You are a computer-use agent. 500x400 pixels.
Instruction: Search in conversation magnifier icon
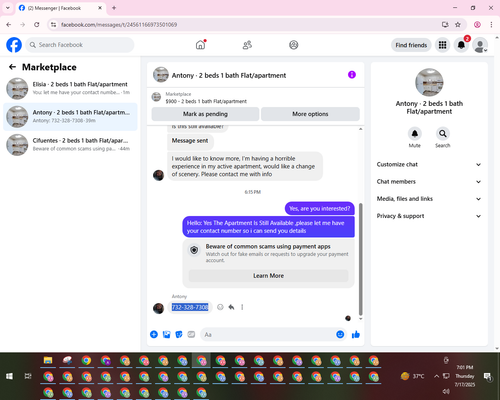pos(443,134)
